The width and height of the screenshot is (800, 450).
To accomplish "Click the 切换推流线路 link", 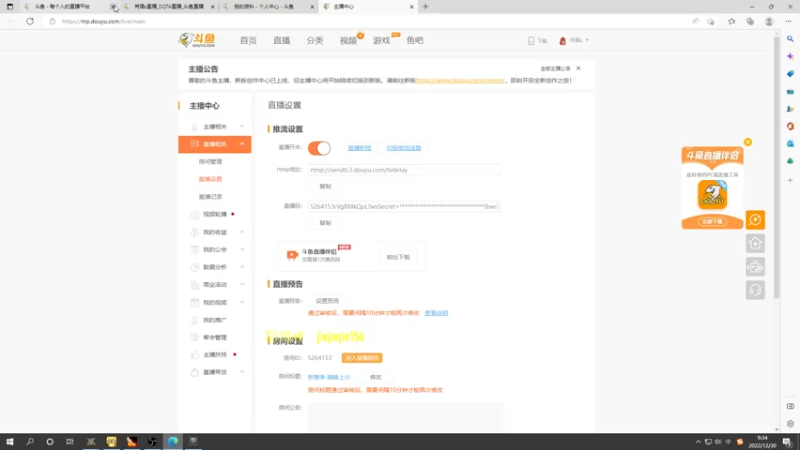I will 404,148.
